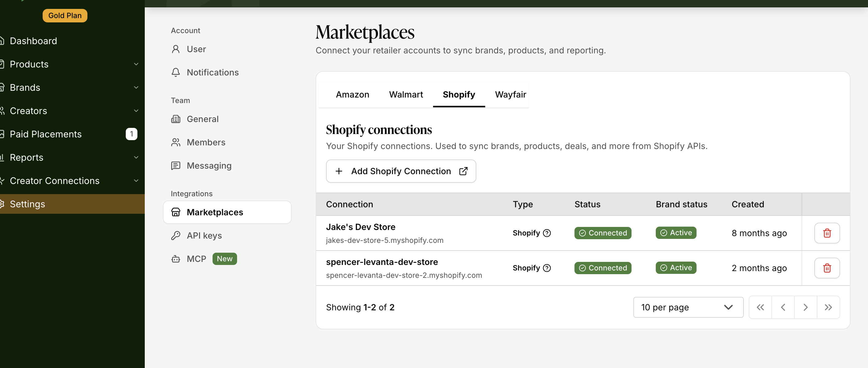Go to the next page of results
Viewport: 868px width, 368px height.
coord(805,307)
